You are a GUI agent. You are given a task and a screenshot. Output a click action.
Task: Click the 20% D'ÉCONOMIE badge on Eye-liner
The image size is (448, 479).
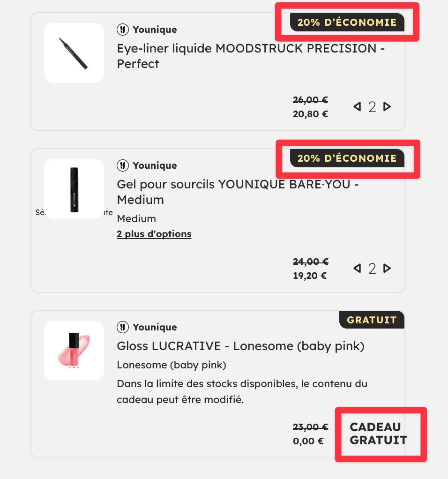coord(347,22)
